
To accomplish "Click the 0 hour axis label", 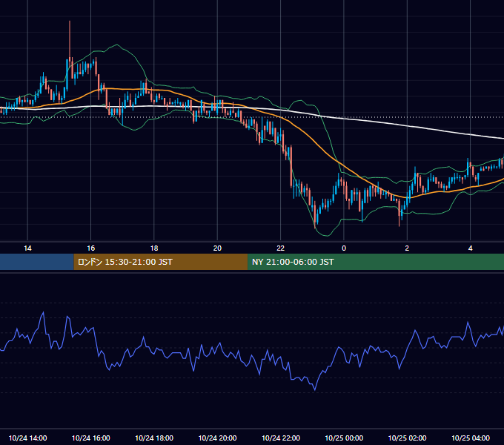I will [344, 248].
